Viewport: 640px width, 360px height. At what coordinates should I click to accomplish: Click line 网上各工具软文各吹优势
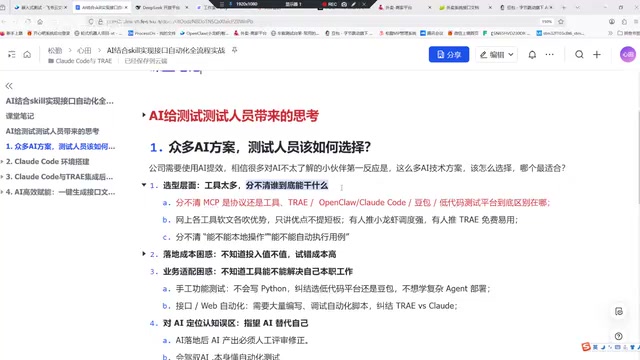[x=347, y=220]
